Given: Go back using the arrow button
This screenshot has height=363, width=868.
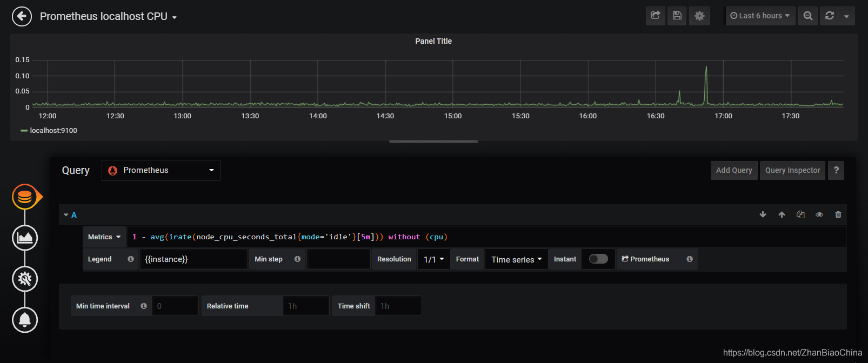Looking at the screenshot, I should tap(22, 16).
